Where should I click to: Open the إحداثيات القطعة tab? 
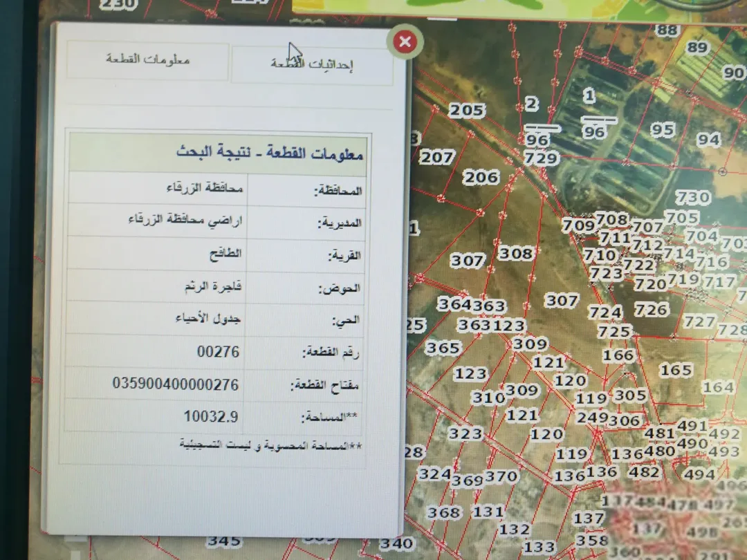click(x=312, y=64)
